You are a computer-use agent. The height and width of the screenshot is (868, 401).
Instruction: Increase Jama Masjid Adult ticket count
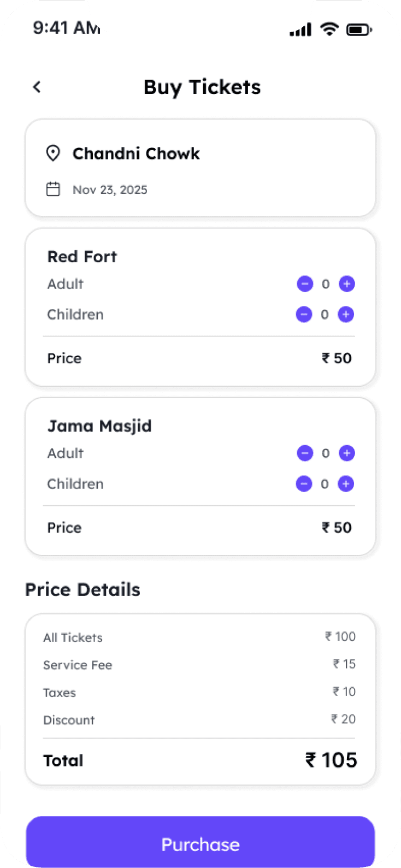click(x=347, y=453)
